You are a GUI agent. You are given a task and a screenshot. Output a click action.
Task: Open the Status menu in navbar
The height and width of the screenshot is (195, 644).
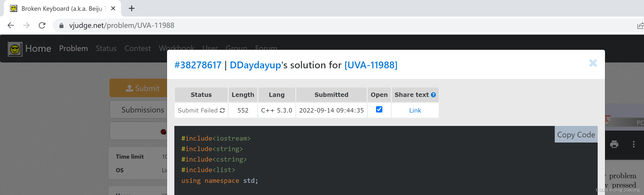tap(106, 48)
